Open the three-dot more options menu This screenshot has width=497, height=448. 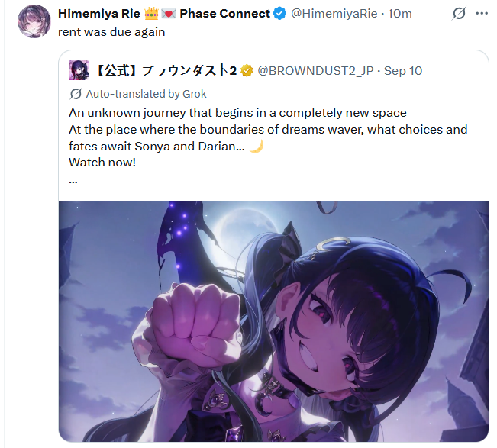point(482,13)
